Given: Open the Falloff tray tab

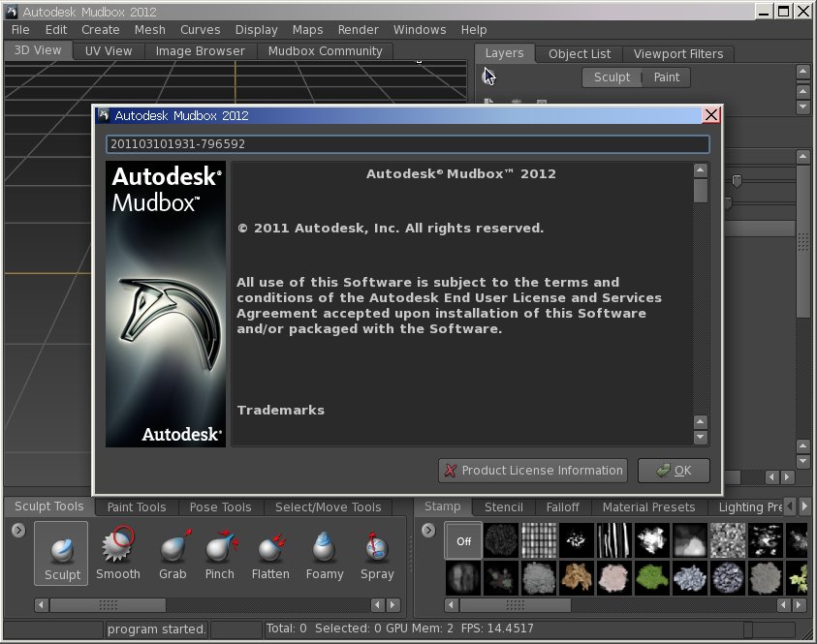Looking at the screenshot, I should (x=563, y=507).
